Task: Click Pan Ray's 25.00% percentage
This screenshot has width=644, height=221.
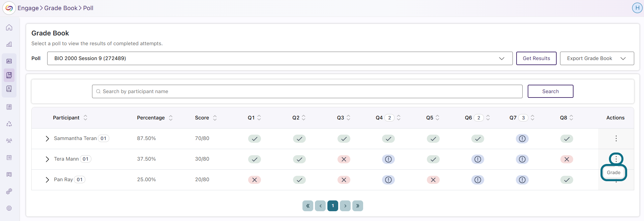Action: coord(146,179)
